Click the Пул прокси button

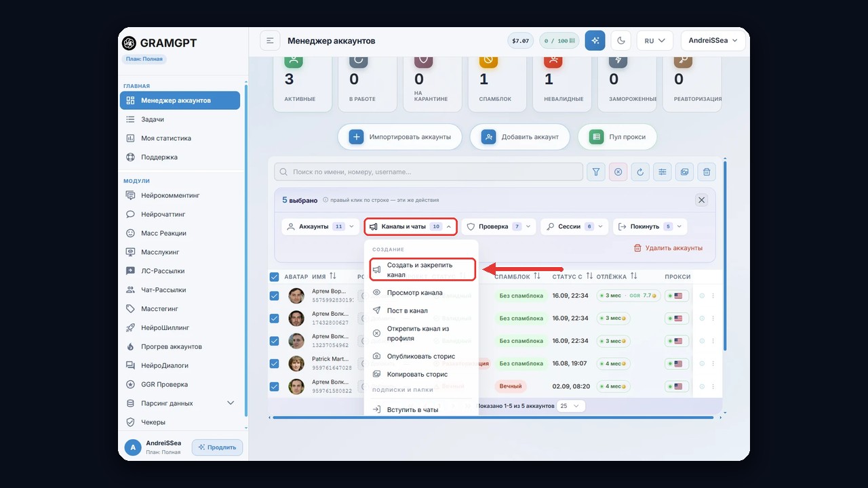(x=617, y=137)
